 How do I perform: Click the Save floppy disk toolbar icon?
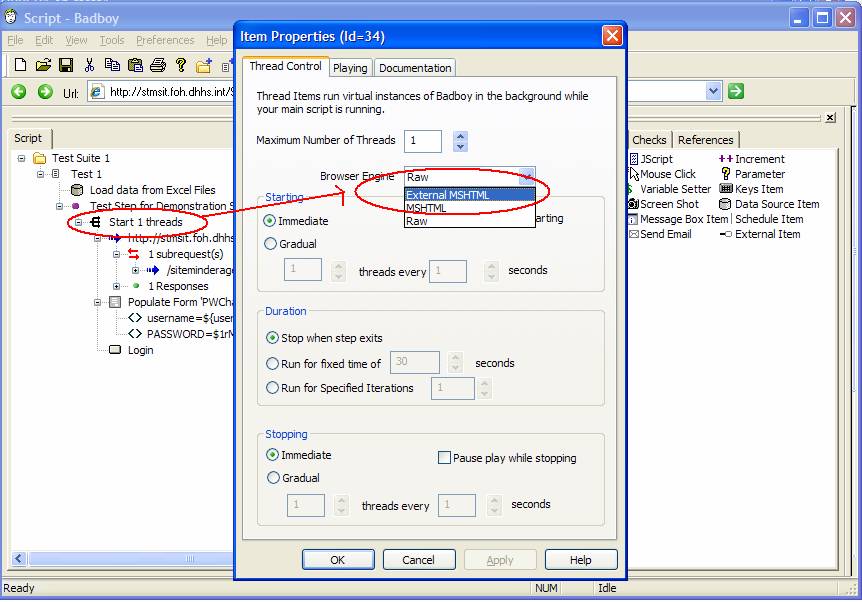coord(66,65)
